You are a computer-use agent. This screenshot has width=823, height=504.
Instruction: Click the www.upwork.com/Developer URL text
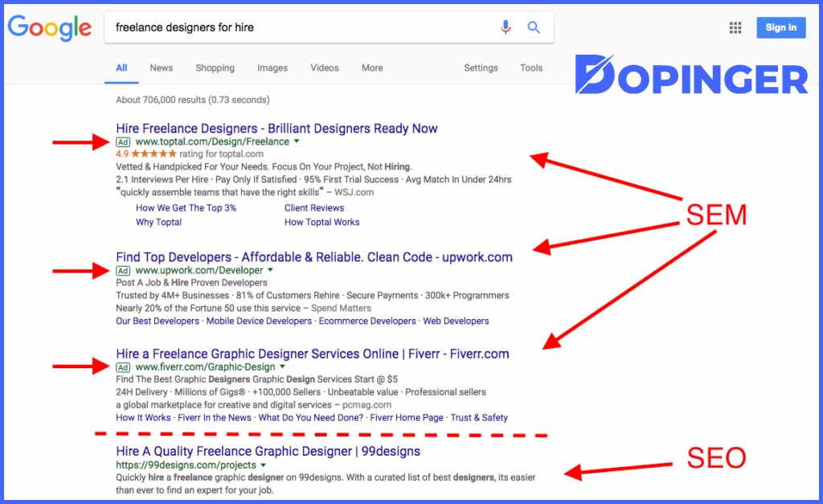(199, 270)
